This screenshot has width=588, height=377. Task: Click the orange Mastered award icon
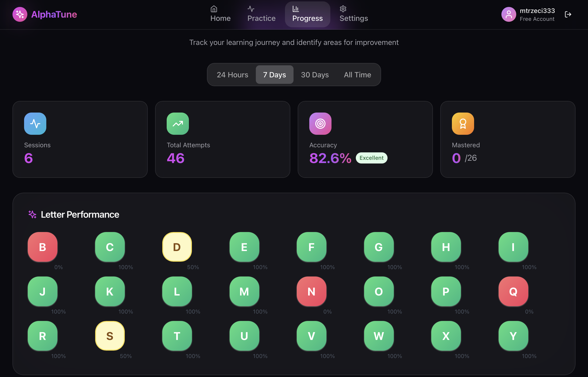click(x=463, y=124)
